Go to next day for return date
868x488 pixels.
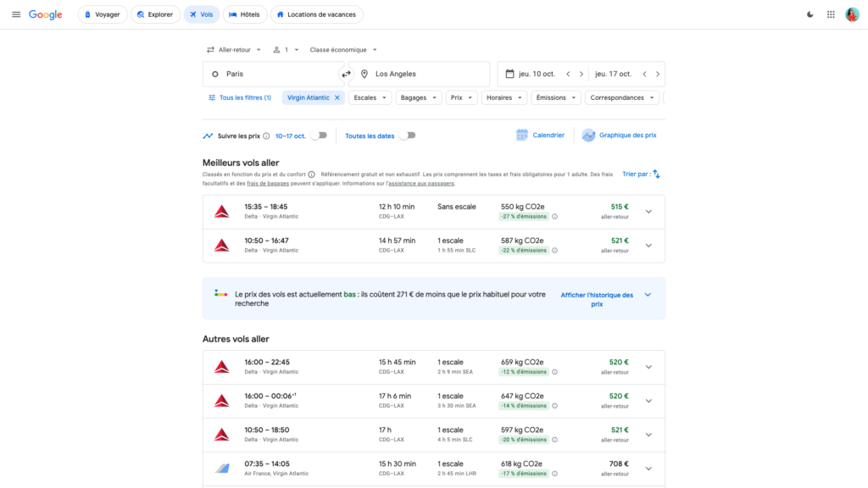tap(658, 75)
